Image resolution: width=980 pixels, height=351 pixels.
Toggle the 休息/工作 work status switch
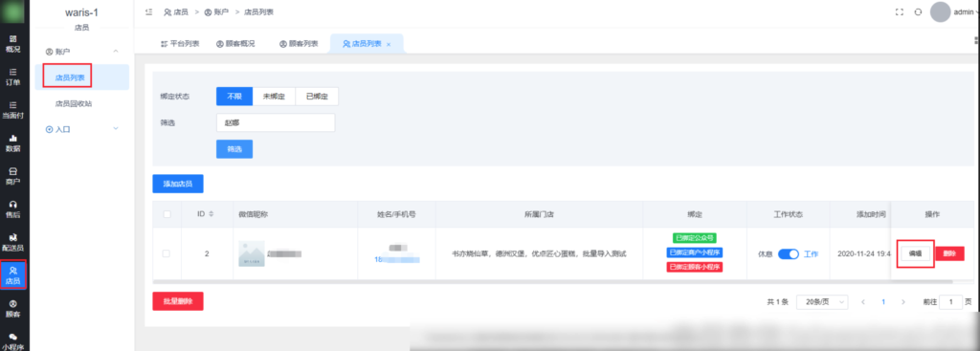[x=789, y=254]
